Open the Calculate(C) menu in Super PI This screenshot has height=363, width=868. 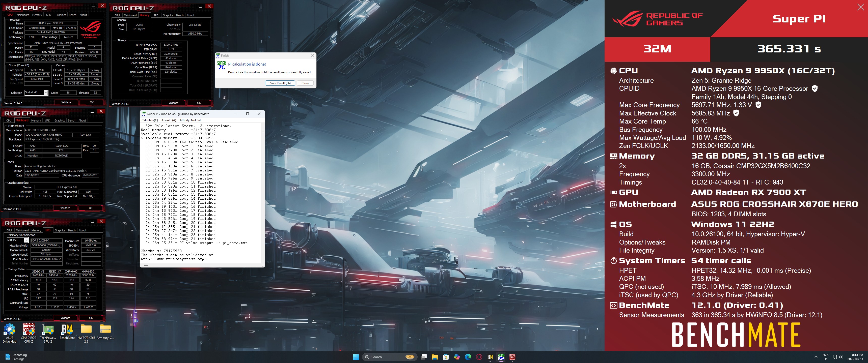[x=150, y=120]
